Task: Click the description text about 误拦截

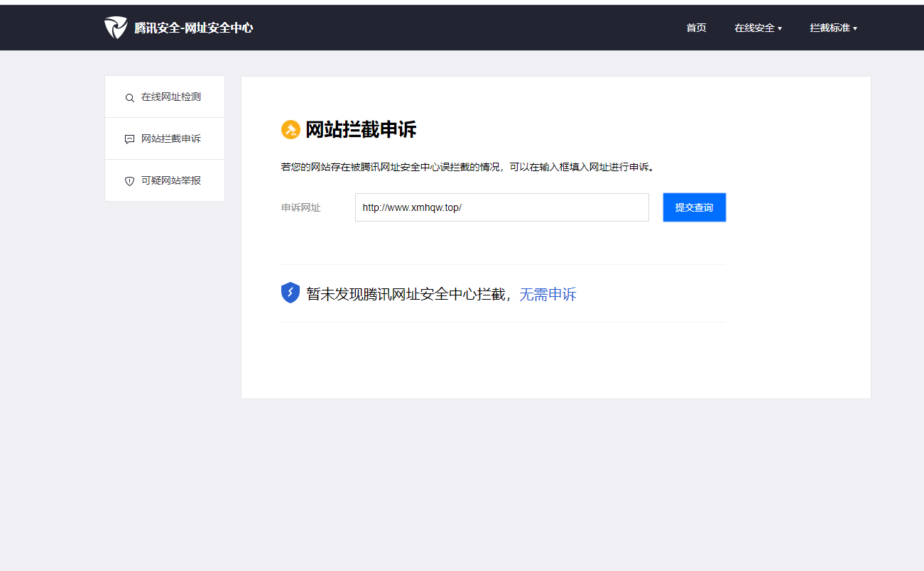Action: click(467, 167)
